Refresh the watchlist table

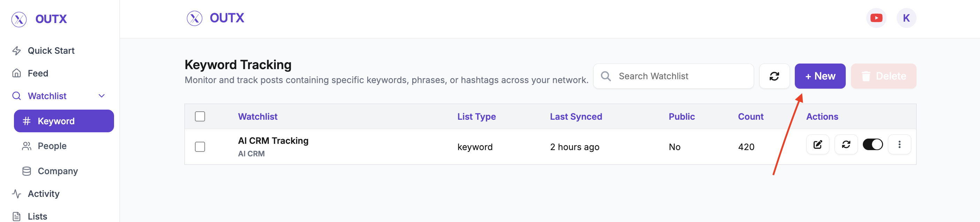(x=774, y=76)
